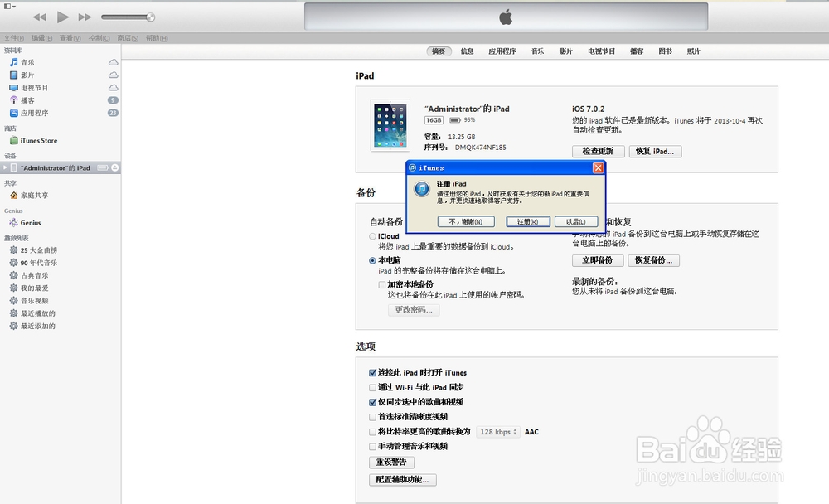
Task: Select the 摘要 tab
Action: click(x=439, y=51)
